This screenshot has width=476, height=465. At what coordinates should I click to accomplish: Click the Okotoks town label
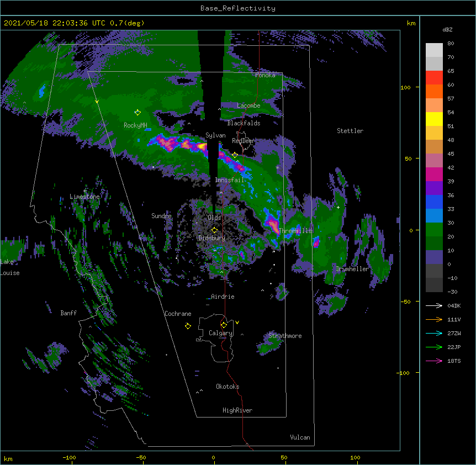point(228,387)
